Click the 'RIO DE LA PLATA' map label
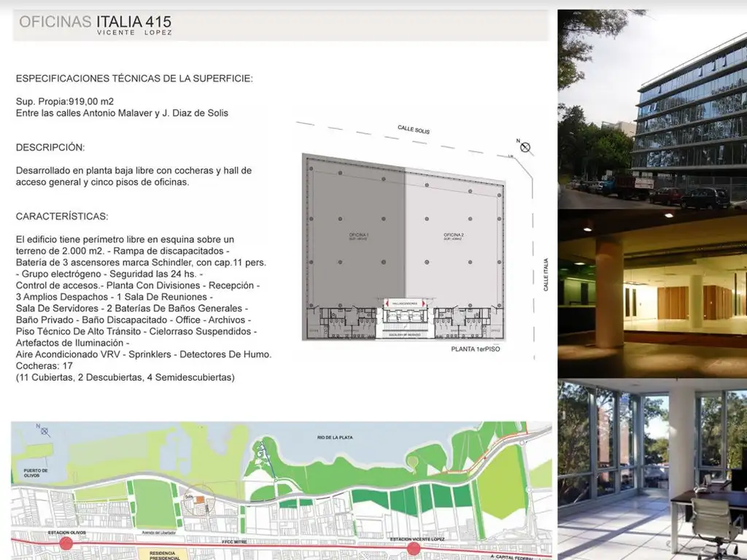This screenshot has width=747, height=560. [x=335, y=437]
